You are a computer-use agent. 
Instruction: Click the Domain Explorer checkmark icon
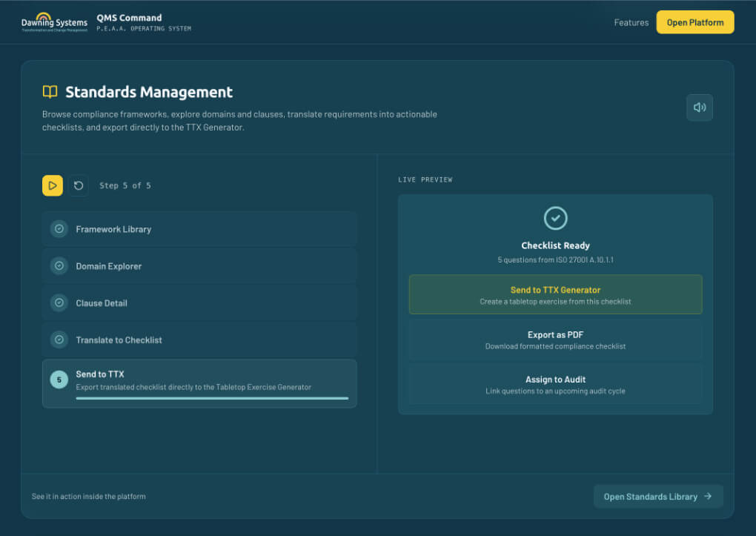[59, 265]
